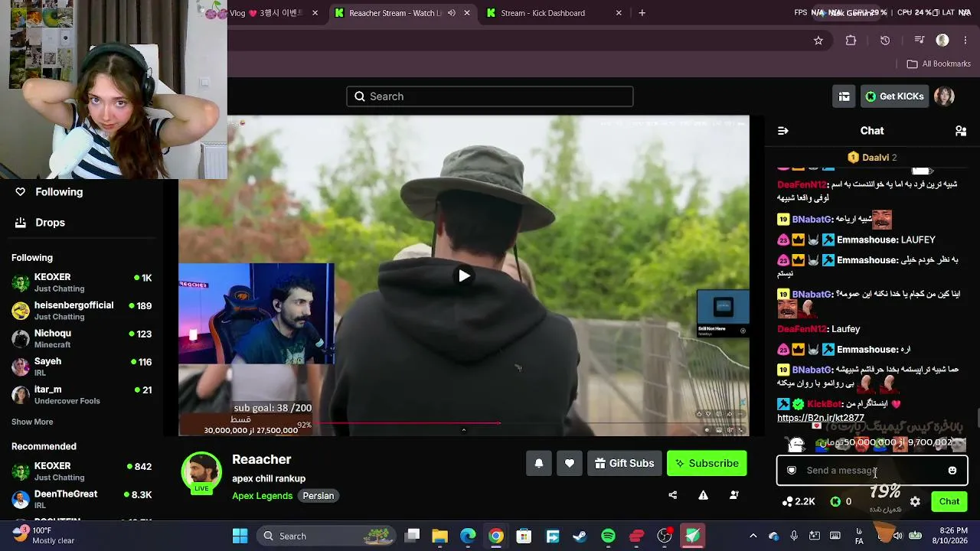This screenshot has width=980, height=551.
Task: Open the moderator user icon below Subscribe
Action: coord(733,495)
